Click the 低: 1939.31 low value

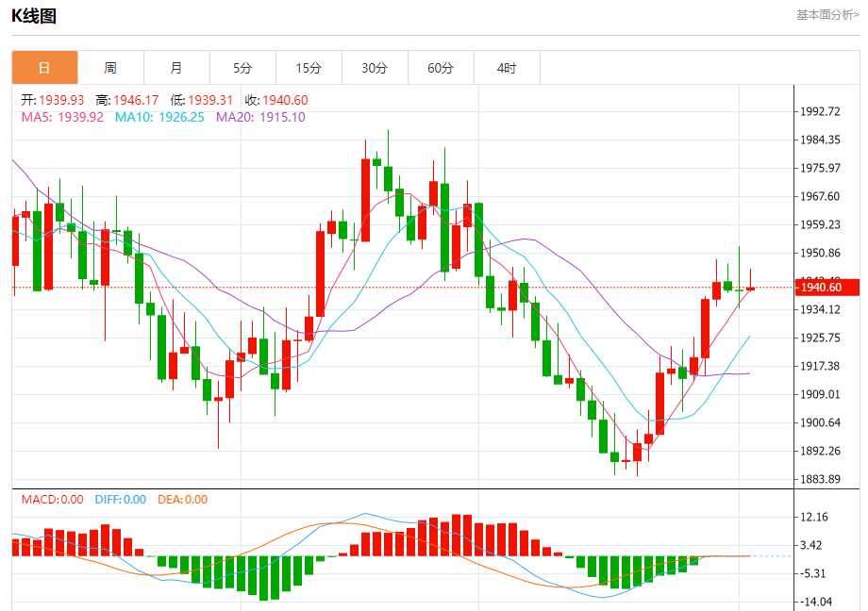click(202, 100)
